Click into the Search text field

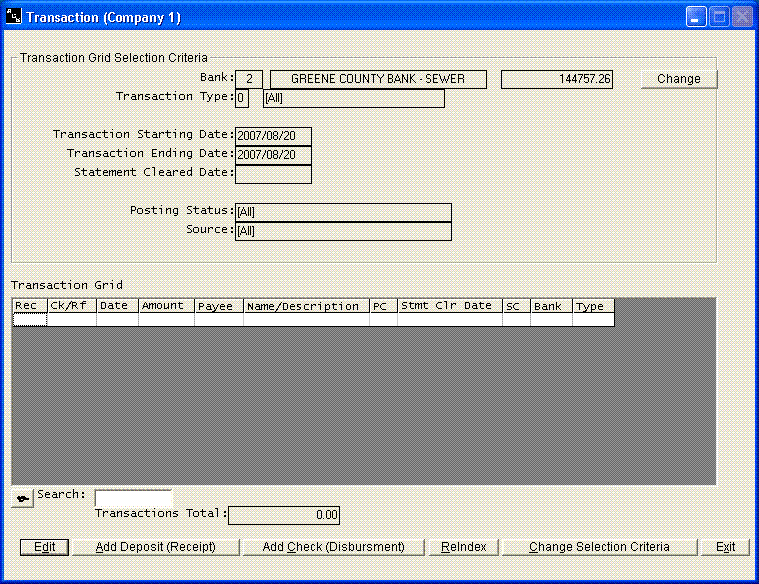133,497
